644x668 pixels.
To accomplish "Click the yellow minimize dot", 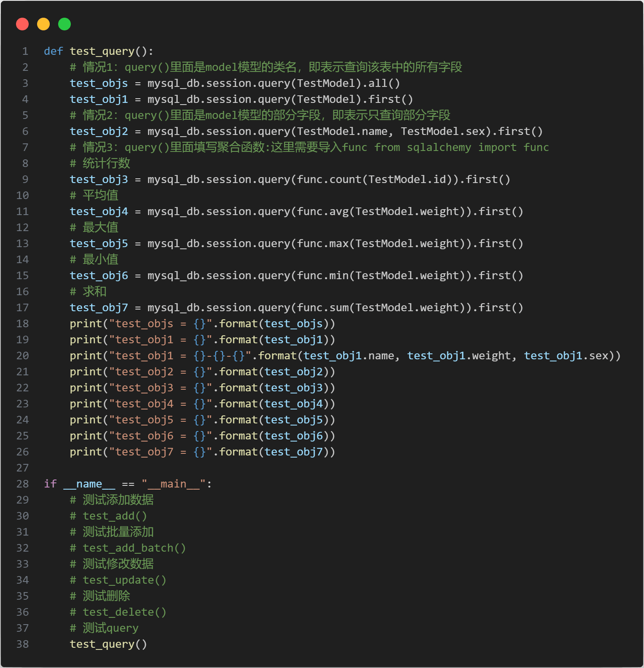I will coord(43,24).
